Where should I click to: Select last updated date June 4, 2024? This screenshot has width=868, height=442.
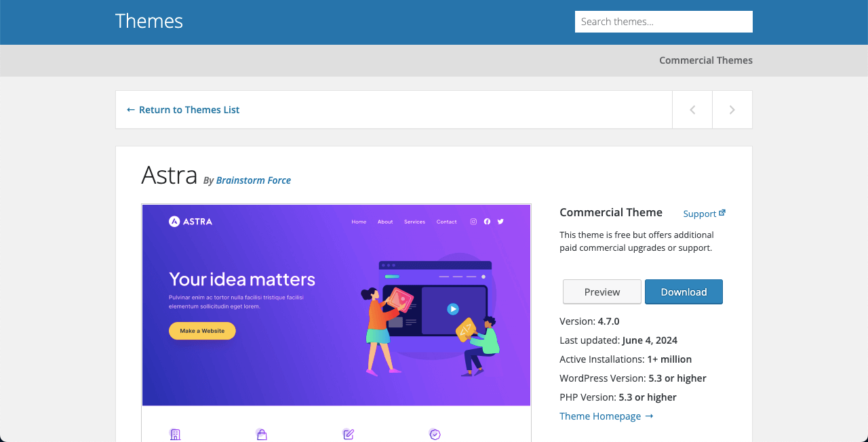[x=650, y=340]
